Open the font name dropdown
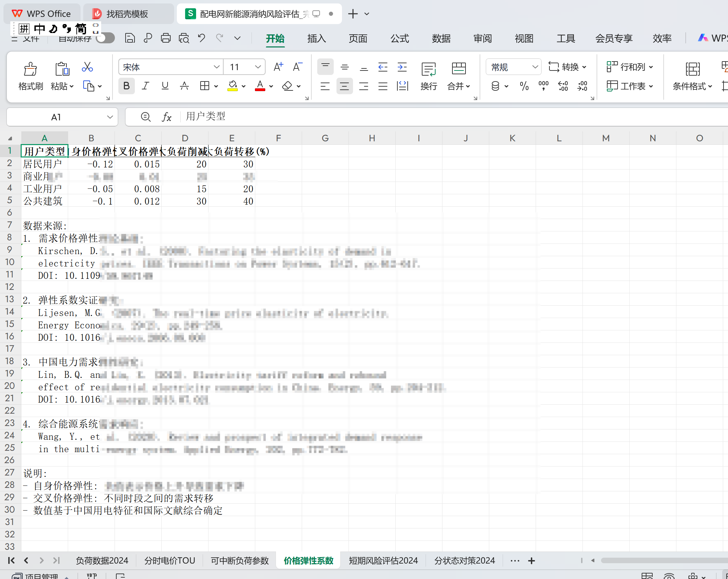This screenshot has width=728, height=579. click(x=216, y=67)
